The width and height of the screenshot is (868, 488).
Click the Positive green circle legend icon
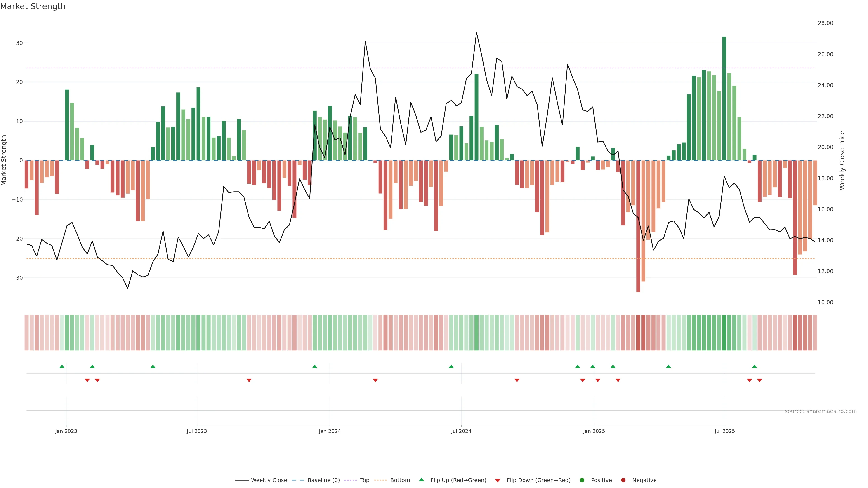pyautogui.click(x=582, y=480)
